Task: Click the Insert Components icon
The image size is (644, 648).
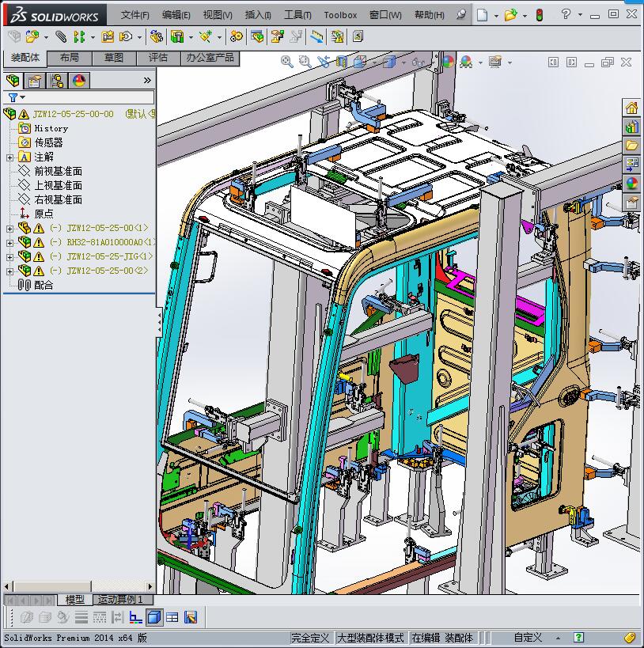Action: (x=32, y=36)
